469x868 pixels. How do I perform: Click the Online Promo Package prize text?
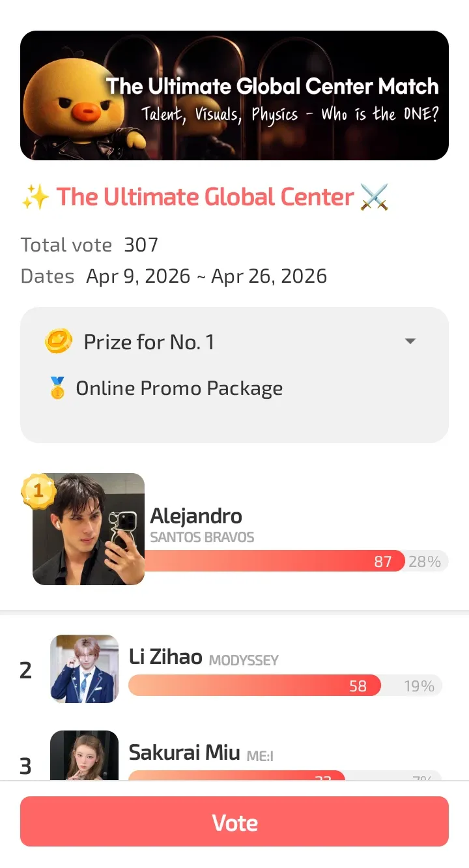tap(179, 388)
